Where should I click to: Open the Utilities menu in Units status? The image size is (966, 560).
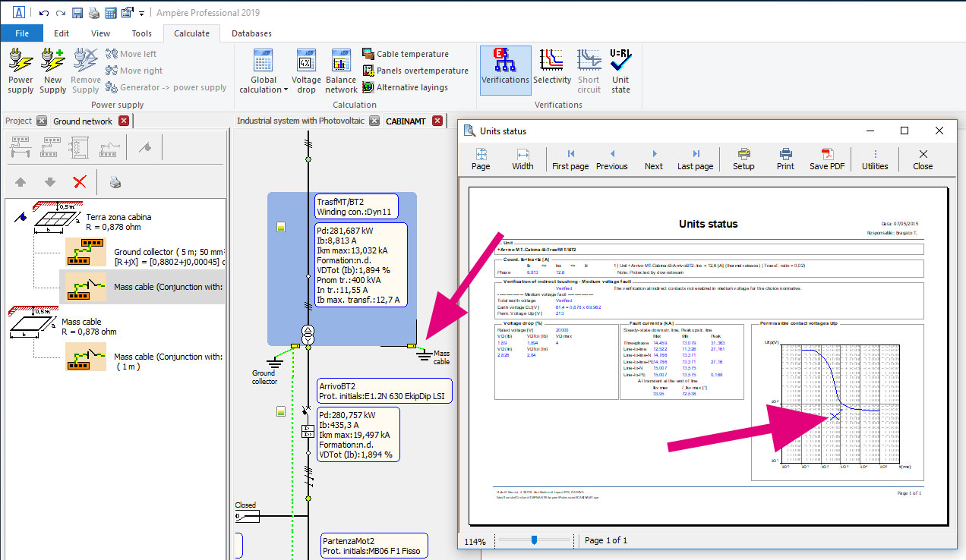[x=875, y=158]
